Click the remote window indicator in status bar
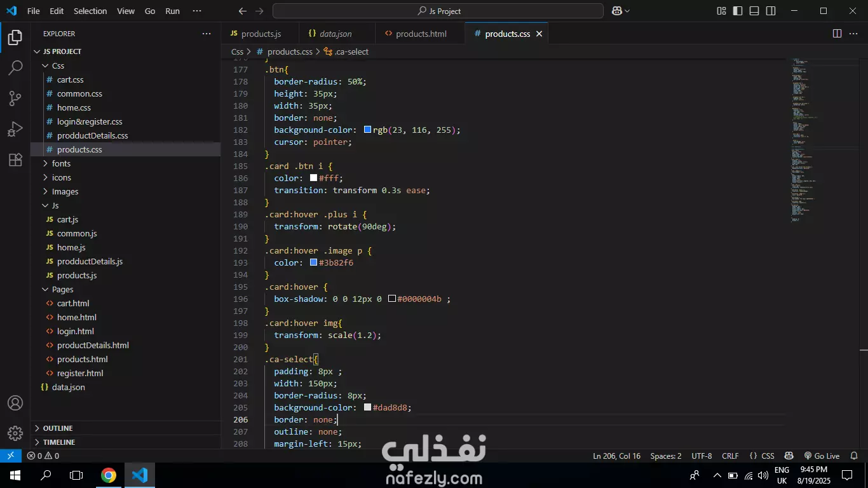 [x=11, y=456]
